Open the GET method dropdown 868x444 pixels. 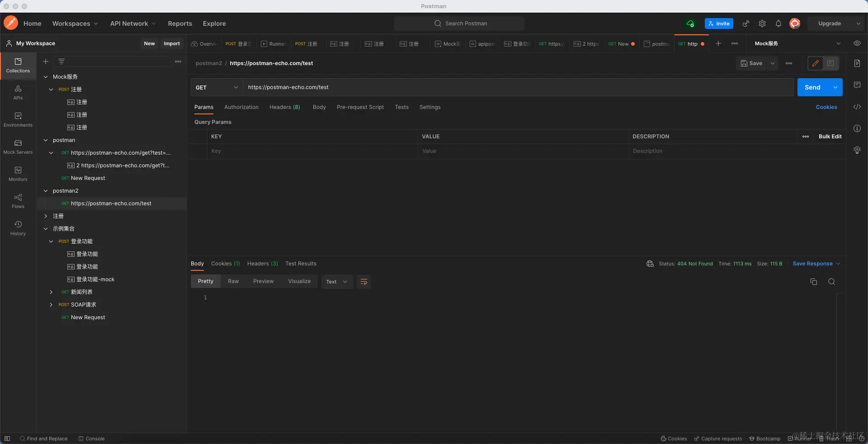click(x=217, y=87)
